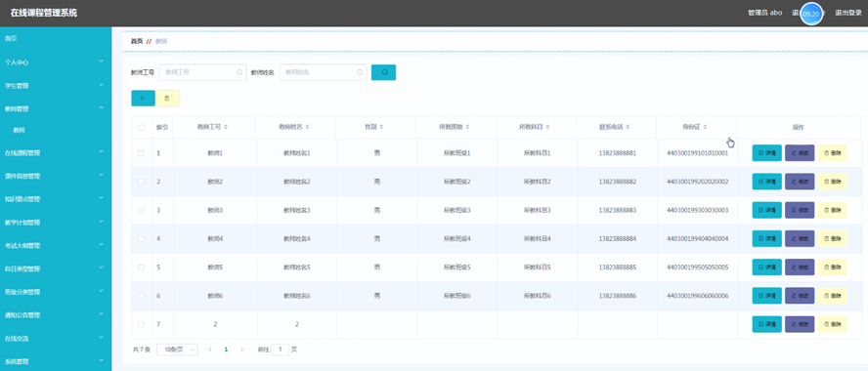Select 首页 in the sidebar

click(x=56, y=39)
